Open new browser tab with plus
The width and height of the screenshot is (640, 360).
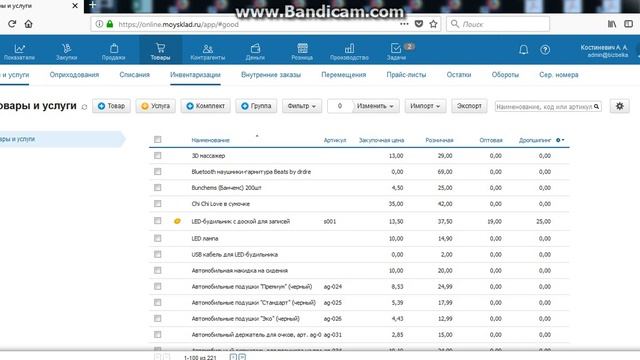click(x=92, y=5)
